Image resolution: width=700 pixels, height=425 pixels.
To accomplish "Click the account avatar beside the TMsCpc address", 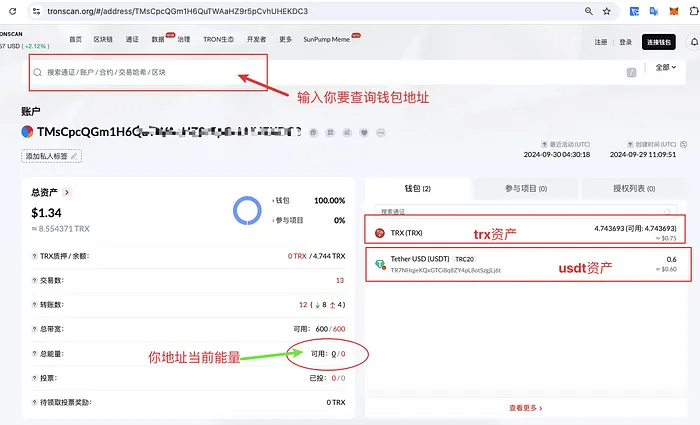I will (x=27, y=132).
